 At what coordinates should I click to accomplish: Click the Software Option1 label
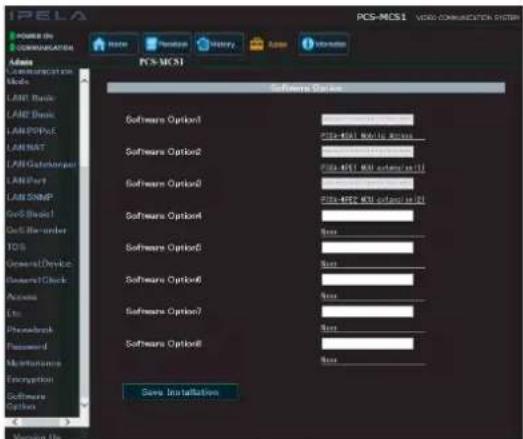(x=163, y=120)
